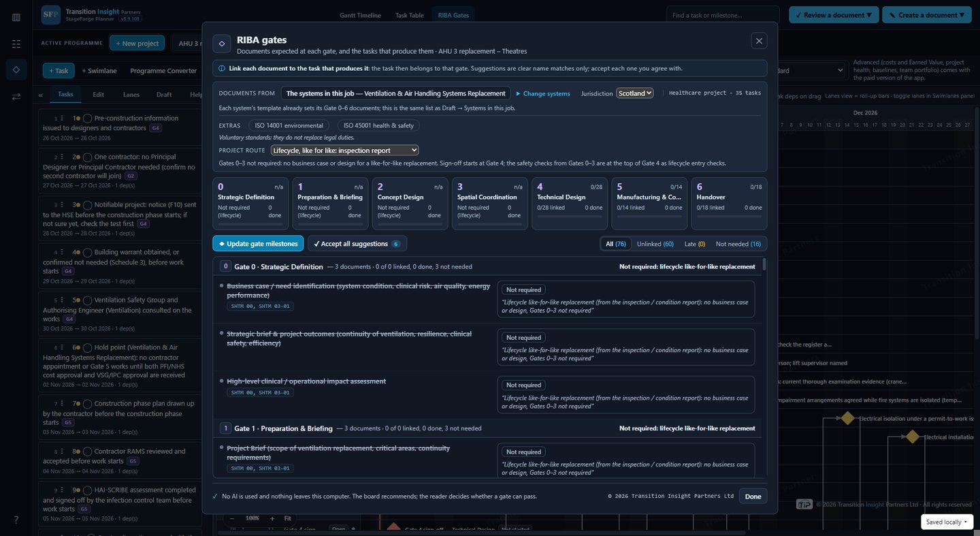Select the RIBA gates diamond icon in sidebar
Screen dimensions: 980x536
16,70
